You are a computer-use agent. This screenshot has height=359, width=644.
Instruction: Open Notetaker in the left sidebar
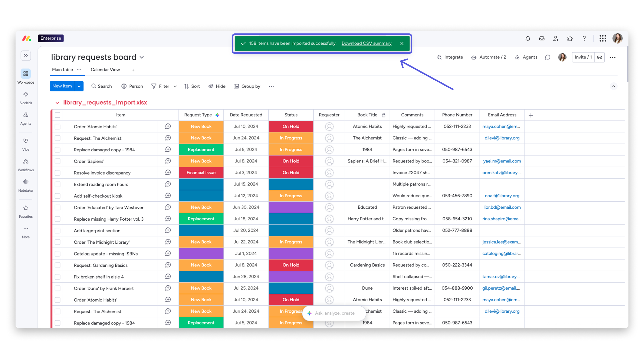tap(26, 185)
